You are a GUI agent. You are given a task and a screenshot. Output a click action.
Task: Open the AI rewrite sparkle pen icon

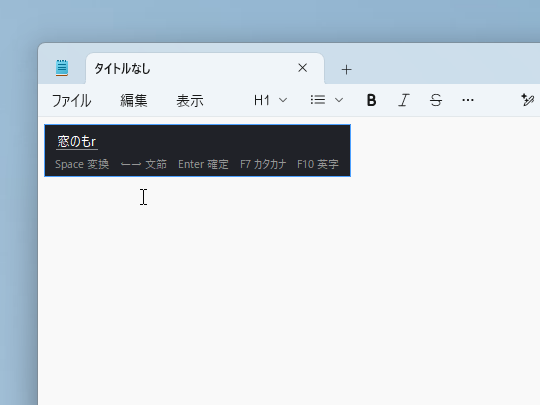click(x=528, y=100)
